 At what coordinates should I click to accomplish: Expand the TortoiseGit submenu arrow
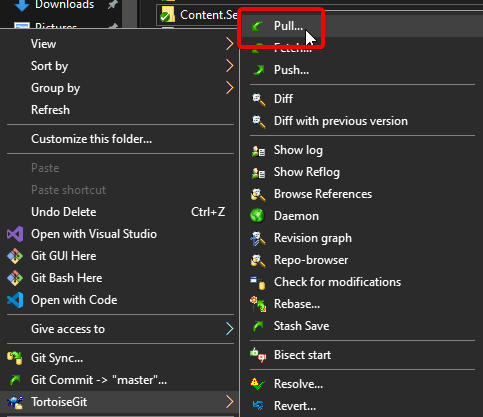coord(229,402)
